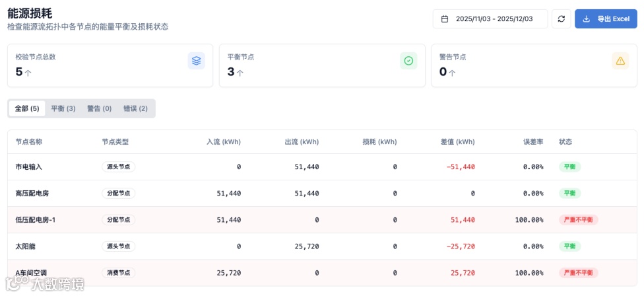The height and width of the screenshot is (296, 644).
Task: Select the 全部 (5) tab
Action: coord(27,108)
